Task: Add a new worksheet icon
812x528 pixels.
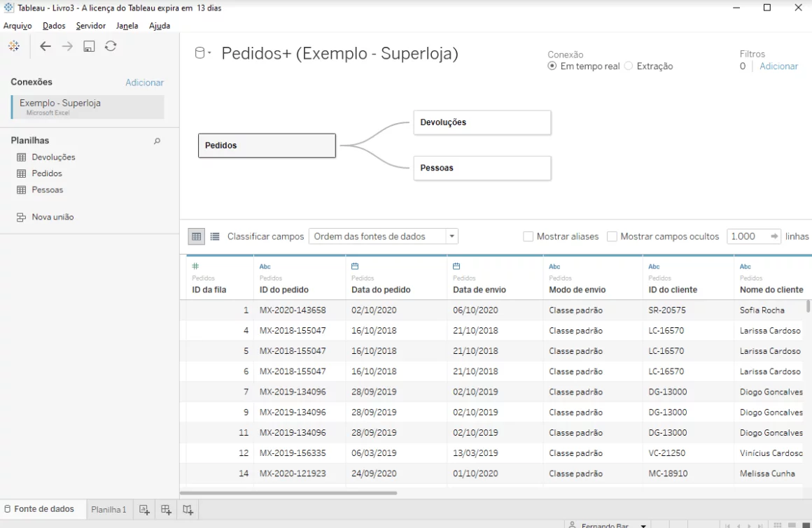Action: (x=144, y=510)
